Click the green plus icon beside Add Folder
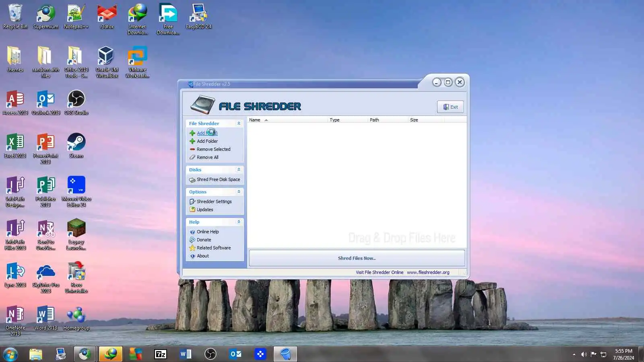The image size is (644, 362). 192,141
